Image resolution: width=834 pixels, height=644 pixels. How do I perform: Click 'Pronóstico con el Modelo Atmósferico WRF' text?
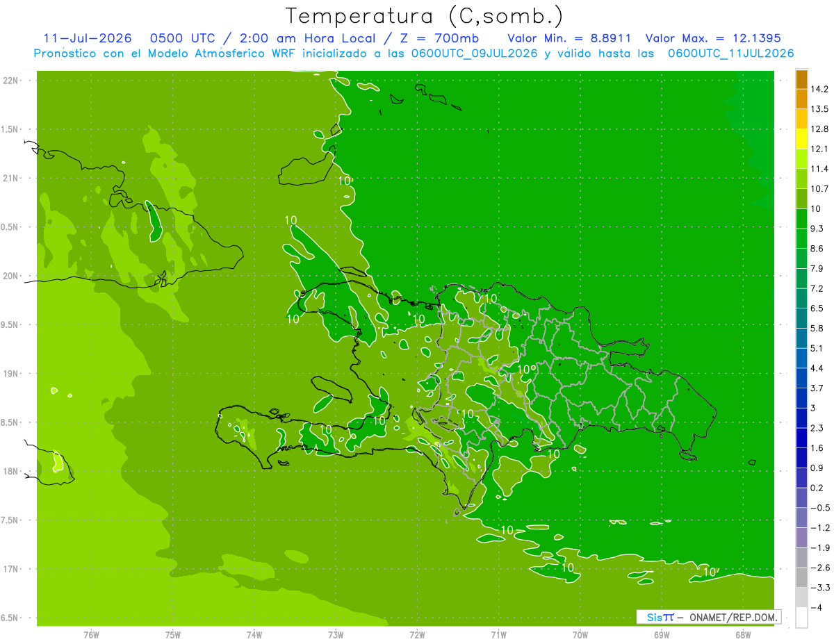click(166, 53)
